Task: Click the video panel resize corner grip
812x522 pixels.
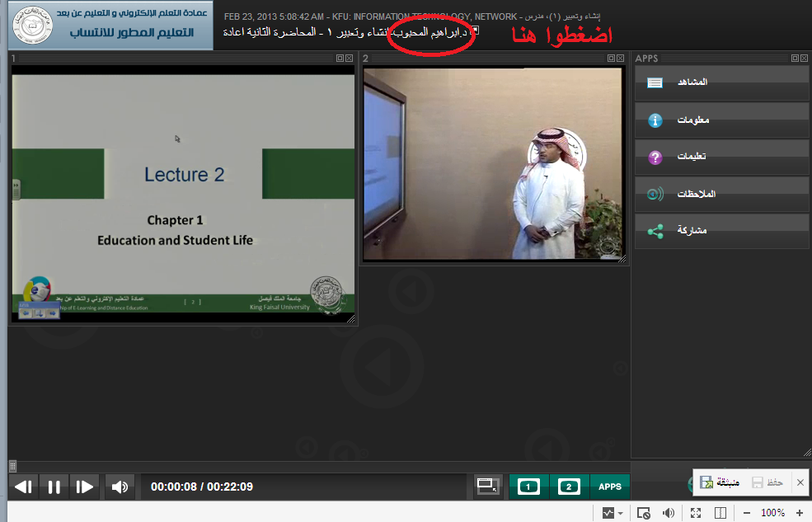Action: (x=622, y=258)
